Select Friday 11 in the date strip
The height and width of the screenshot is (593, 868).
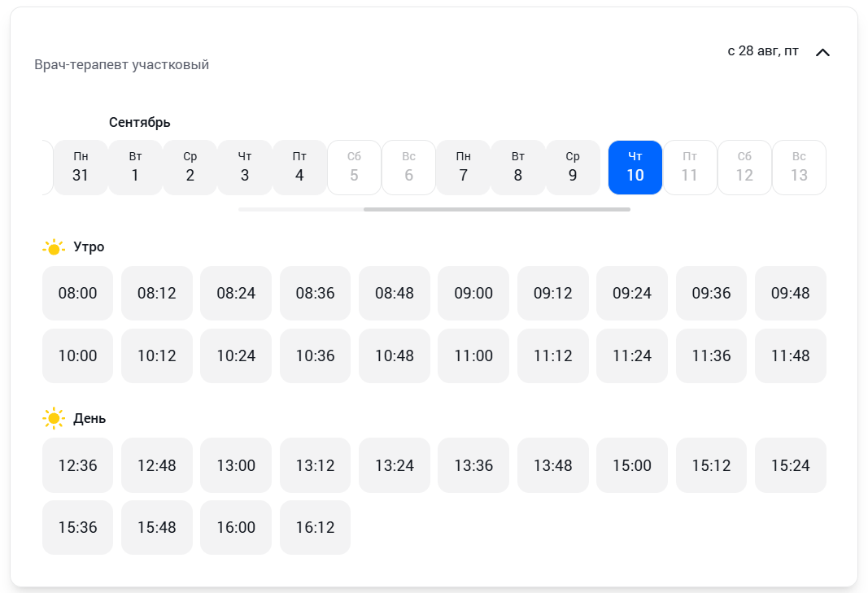[x=690, y=168]
